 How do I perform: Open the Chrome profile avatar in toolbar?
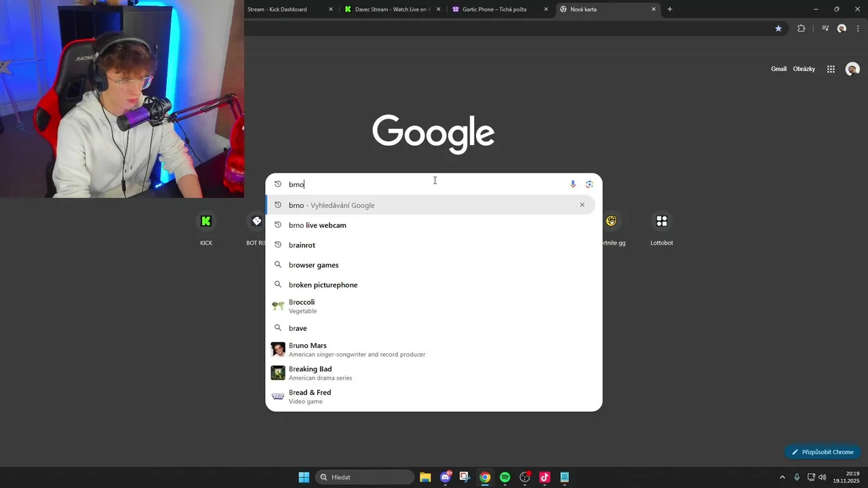tap(842, 28)
